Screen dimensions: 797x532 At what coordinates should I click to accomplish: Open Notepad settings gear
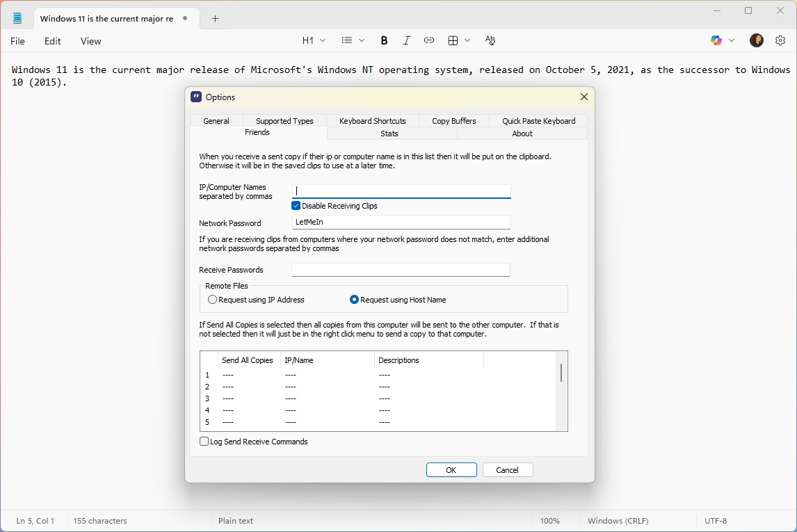click(x=780, y=40)
